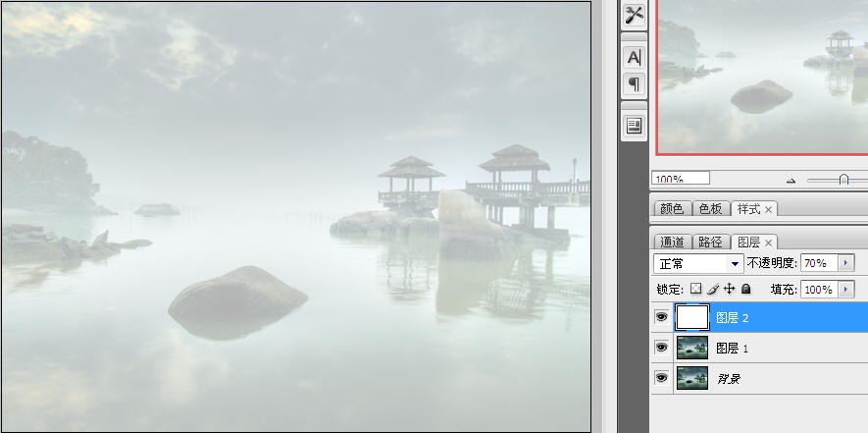Select the layer named 图层 1
This screenshot has width=868, height=433.
point(732,349)
